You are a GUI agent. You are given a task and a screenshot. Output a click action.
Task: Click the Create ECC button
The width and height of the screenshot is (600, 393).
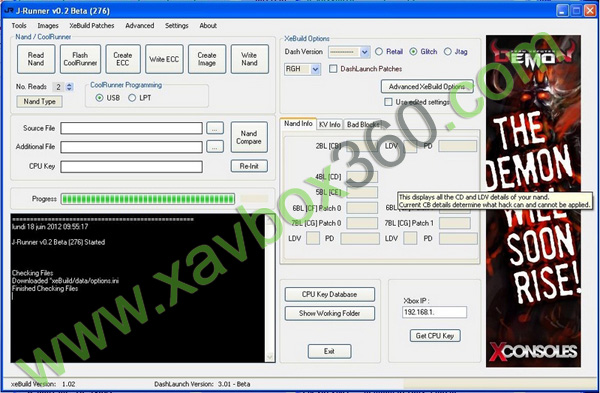tap(123, 59)
